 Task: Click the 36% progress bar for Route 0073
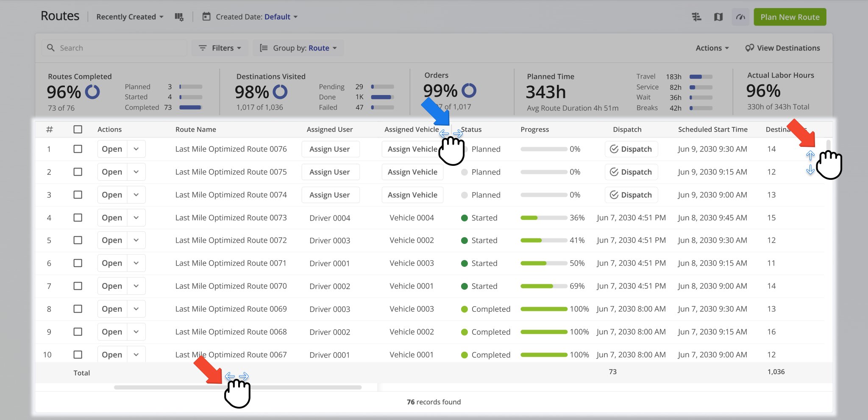click(x=544, y=218)
